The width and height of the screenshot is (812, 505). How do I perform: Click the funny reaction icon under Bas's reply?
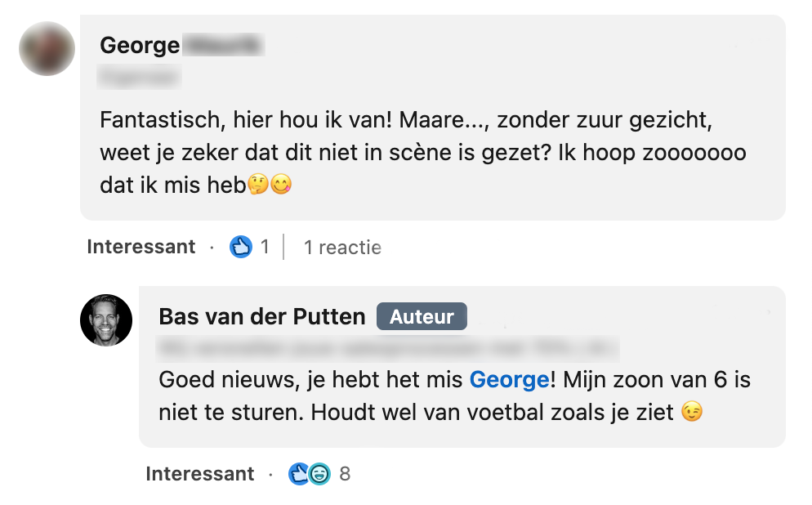[x=319, y=474]
